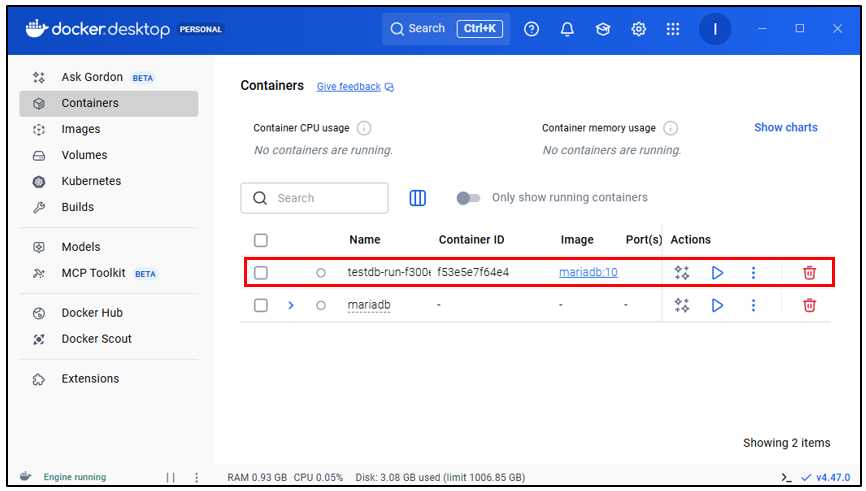Open Docker Scout in the sidebar

click(96, 339)
